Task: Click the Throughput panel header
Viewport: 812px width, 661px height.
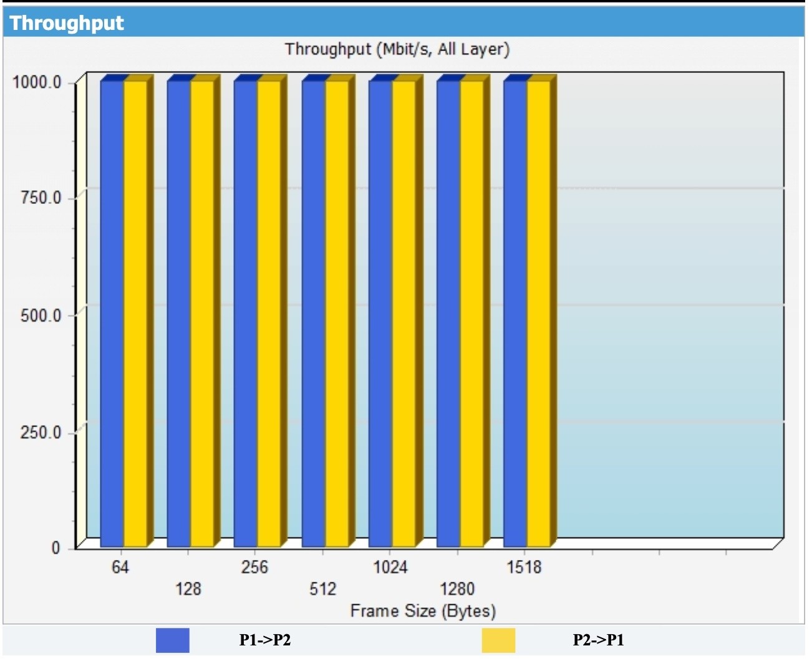Action: click(404, 22)
